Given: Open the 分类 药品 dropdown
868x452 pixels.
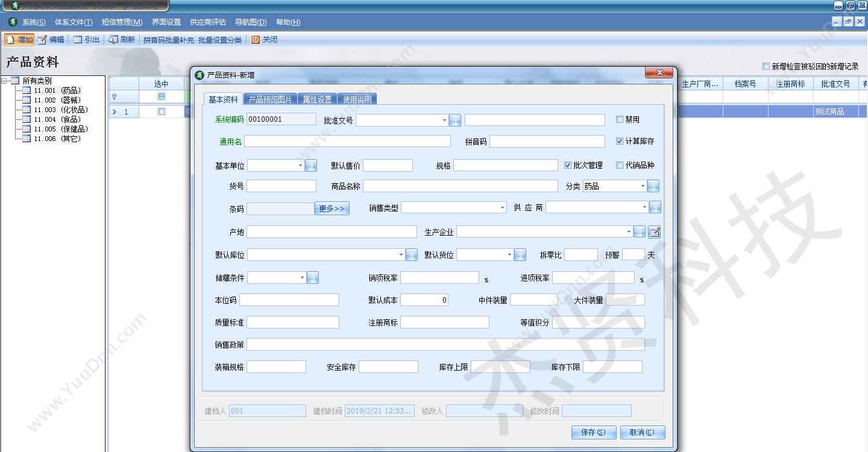Looking at the screenshot, I should coord(643,186).
